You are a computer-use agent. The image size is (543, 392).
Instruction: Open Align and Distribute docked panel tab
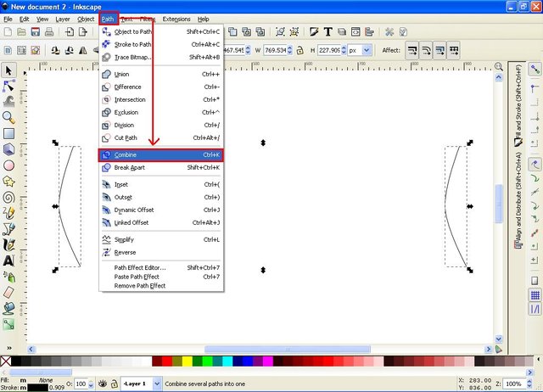pyautogui.click(x=518, y=199)
